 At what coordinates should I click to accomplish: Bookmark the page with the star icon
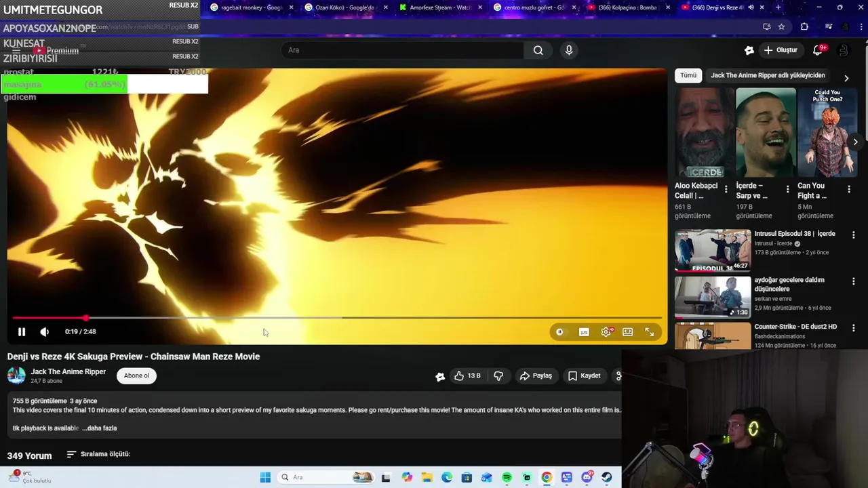pos(782,26)
